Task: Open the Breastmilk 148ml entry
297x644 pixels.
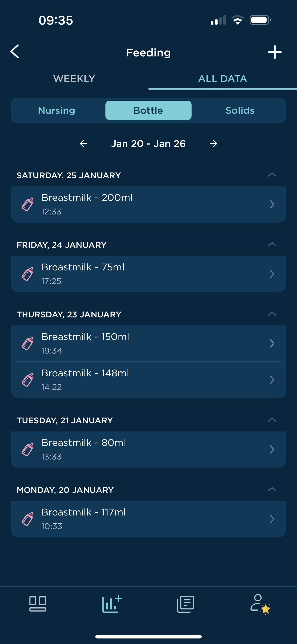Action: (148, 380)
